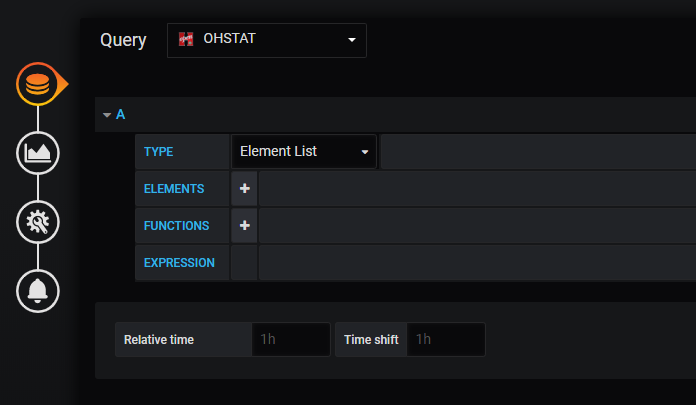Click the empty FUNCTIONS row field
This screenshot has width=696, height=405.
point(477,226)
